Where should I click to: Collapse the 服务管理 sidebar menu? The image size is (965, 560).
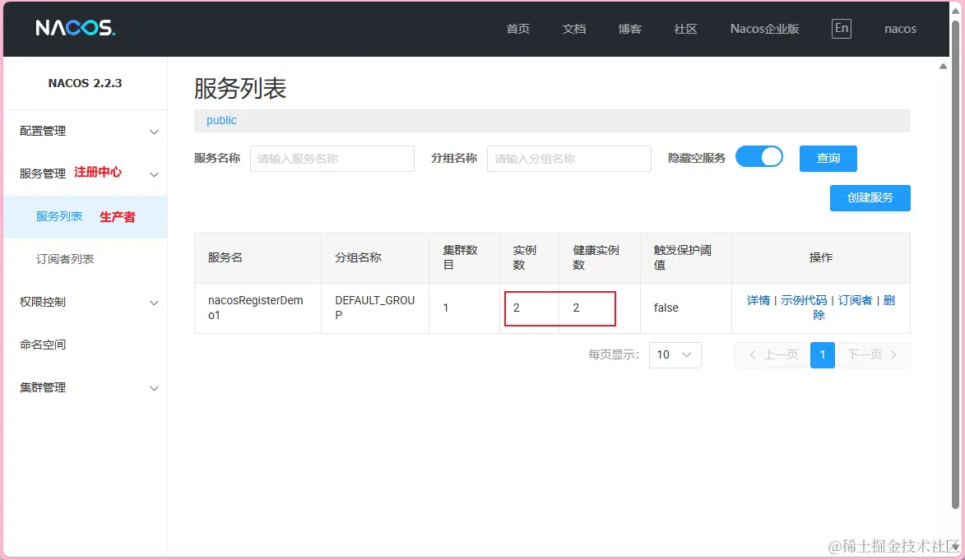pyautogui.click(x=85, y=174)
